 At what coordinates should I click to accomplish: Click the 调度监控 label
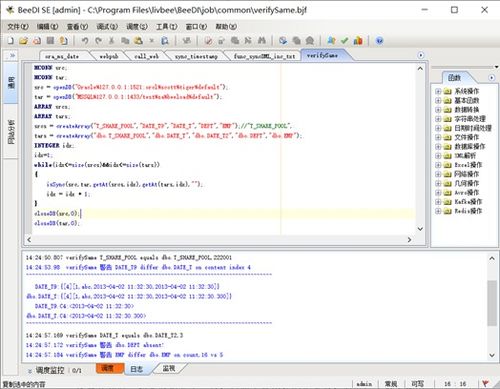(50, 370)
